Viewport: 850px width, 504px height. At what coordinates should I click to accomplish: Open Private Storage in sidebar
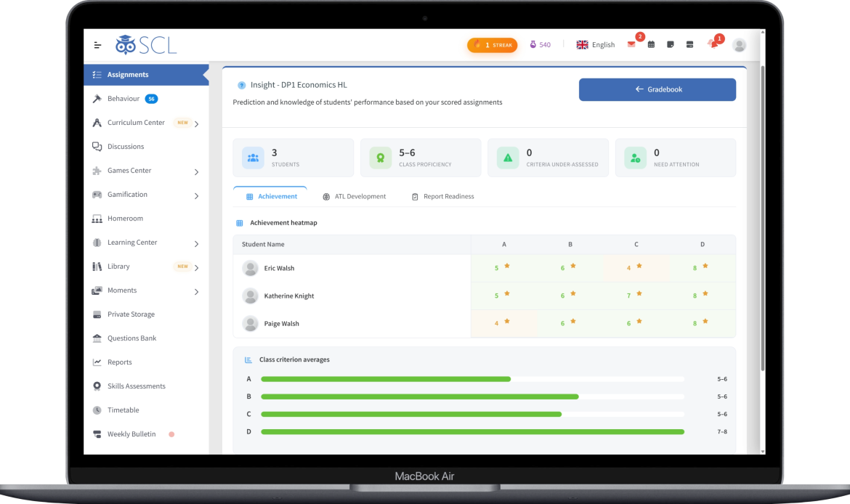[x=146, y=314]
